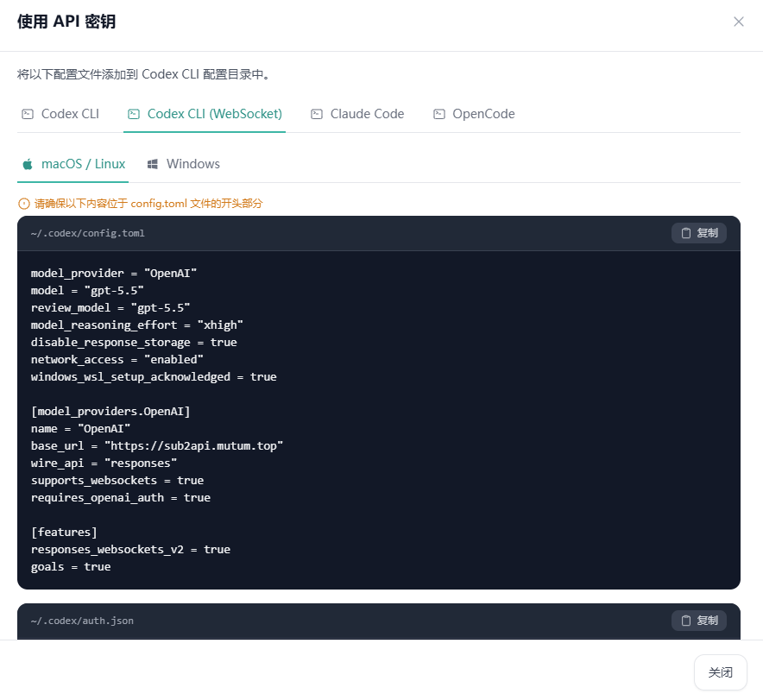Click the orange warning info icon
This screenshot has width=763, height=700.
coord(24,204)
